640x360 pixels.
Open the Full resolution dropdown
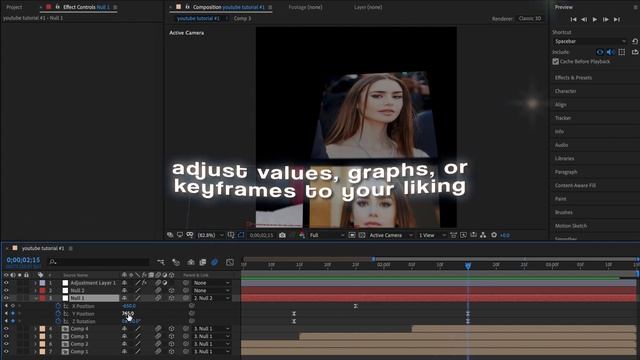pyautogui.click(x=327, y=235)
